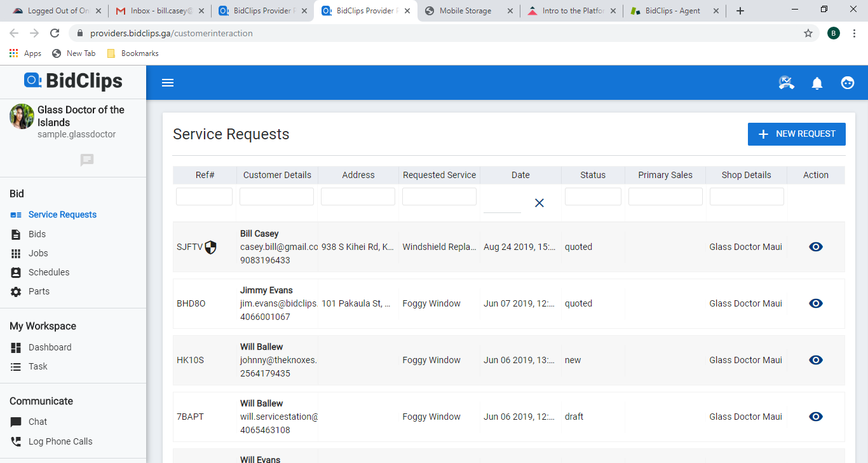Open the user account face icon
The image size is (868, 463).
(848, 83)
